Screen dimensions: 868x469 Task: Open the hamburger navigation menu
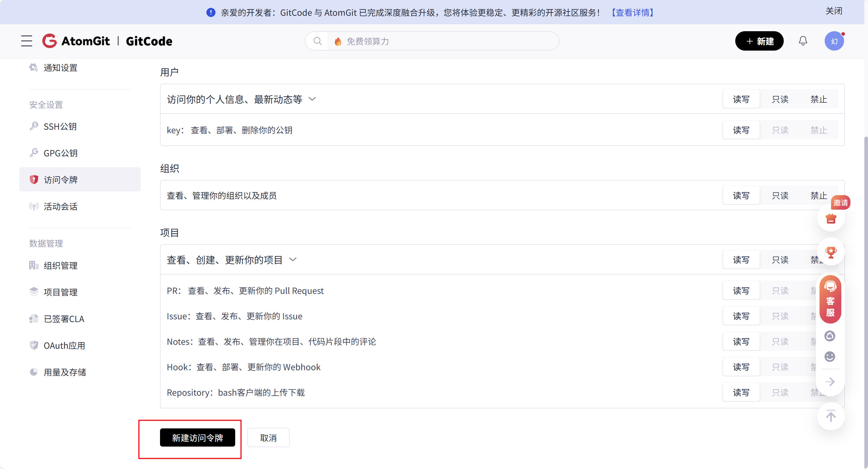[x=27, y=41]
